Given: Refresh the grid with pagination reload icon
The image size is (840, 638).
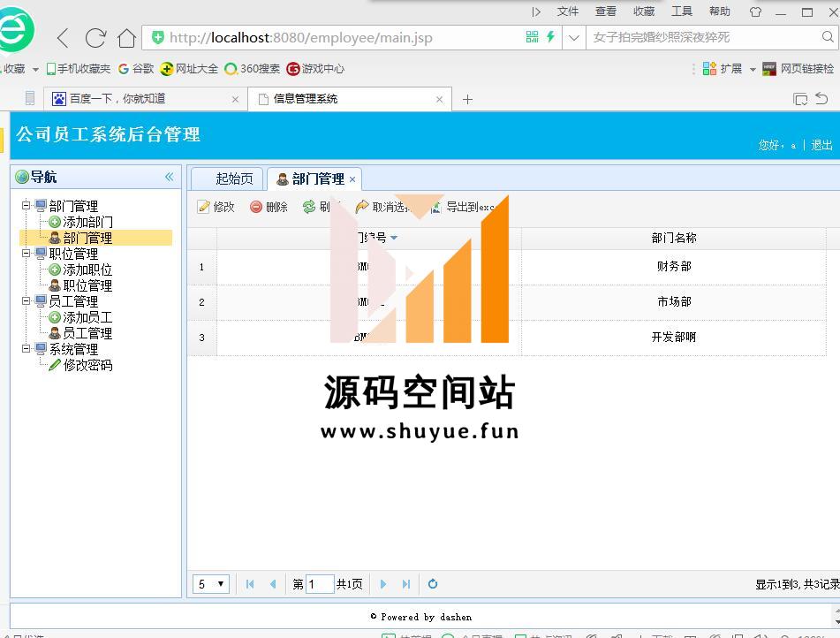Looking at the screenshot, I should pyautogui.click(x=433, y=584).
